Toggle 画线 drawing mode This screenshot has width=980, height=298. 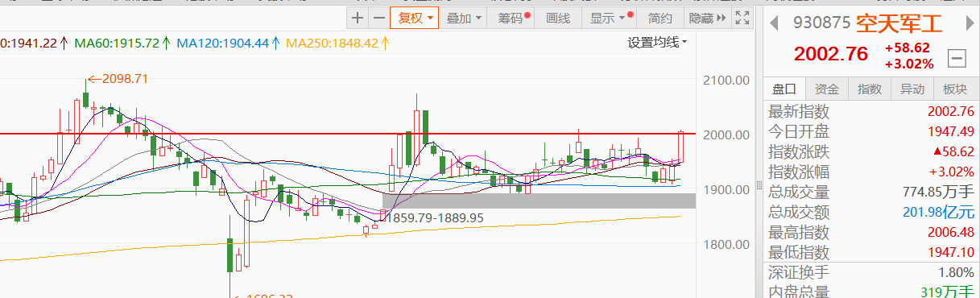coord(557,18)
